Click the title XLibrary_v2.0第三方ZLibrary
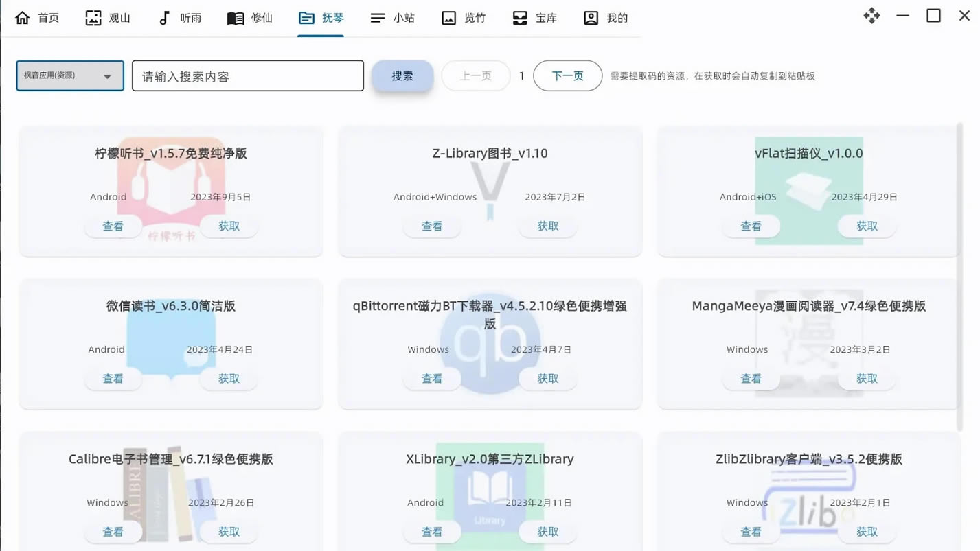 point(490,459)
